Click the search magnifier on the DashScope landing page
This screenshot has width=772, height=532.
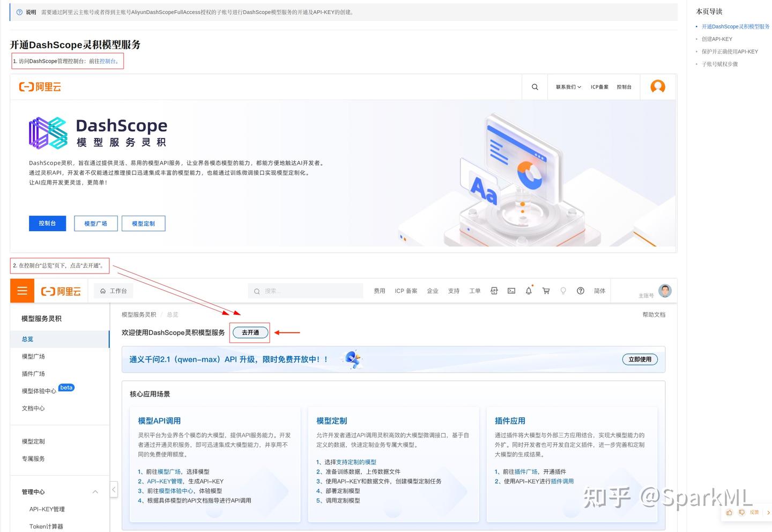coord(534,86)
